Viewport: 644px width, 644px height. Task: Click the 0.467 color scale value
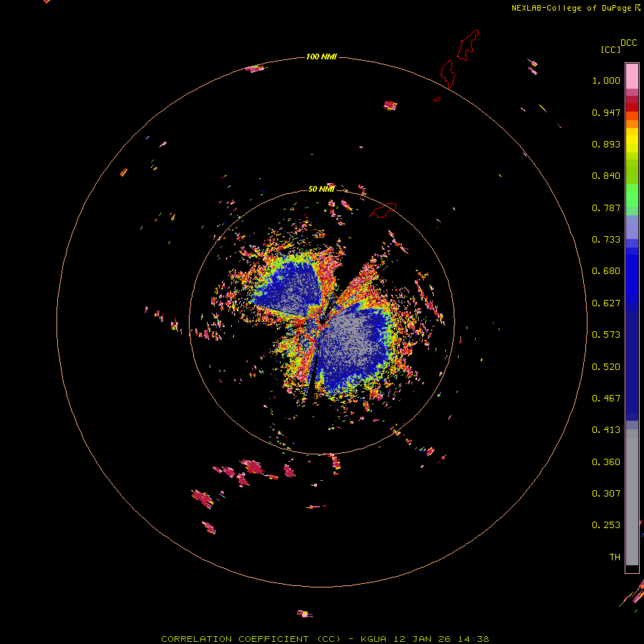point(606,399)
